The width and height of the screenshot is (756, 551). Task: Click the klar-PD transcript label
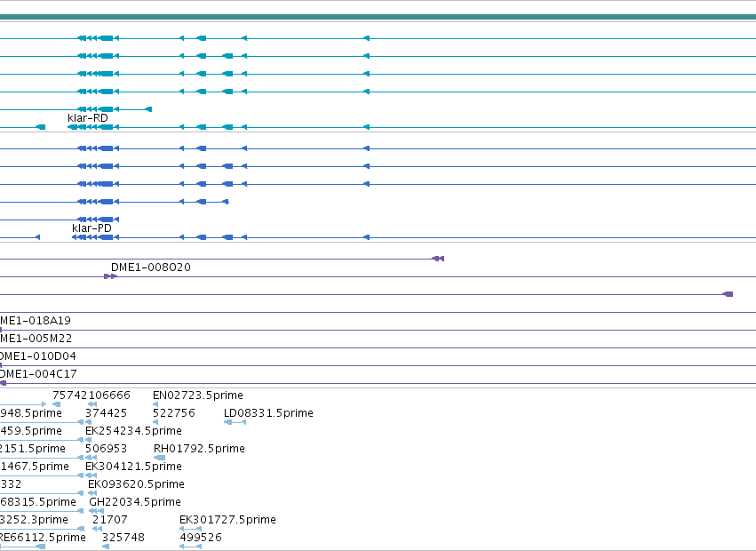tap(92, 228)
